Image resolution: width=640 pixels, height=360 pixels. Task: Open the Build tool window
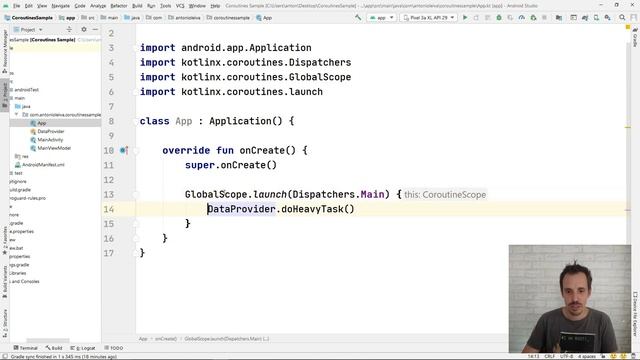[x=54, y=348]
